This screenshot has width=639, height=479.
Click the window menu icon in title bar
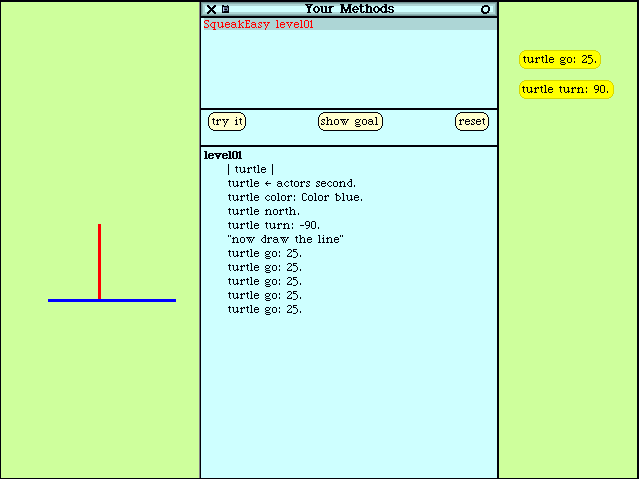point(226,9)
